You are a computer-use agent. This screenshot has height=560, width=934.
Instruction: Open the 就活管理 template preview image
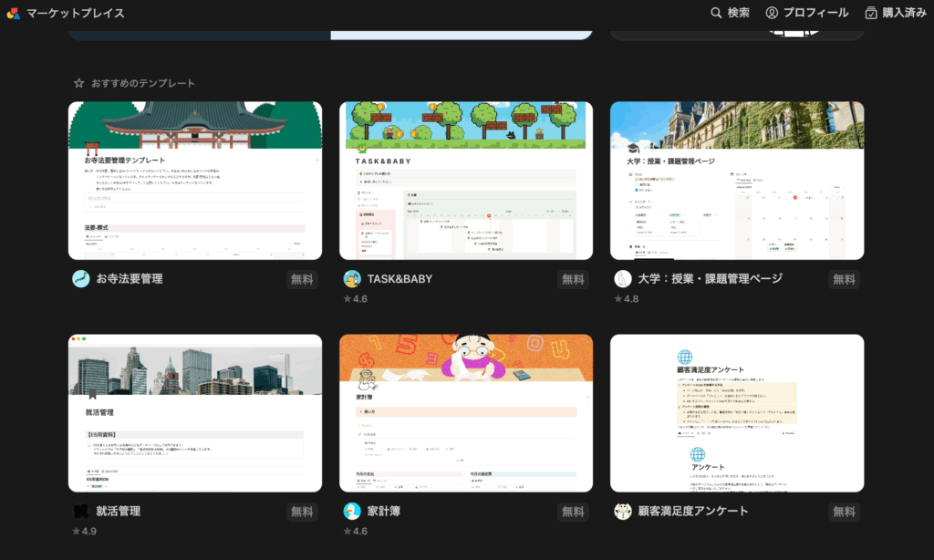195,413
